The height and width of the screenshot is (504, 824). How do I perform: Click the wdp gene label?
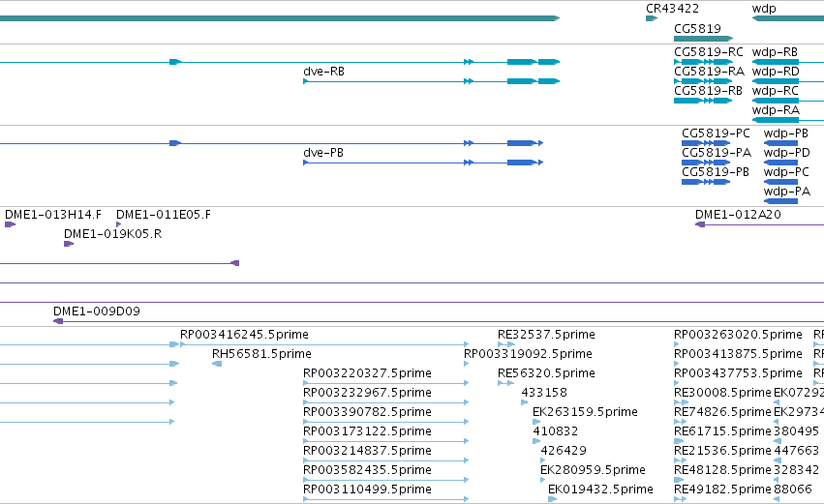pyautogui.click(x=764, y=9)
